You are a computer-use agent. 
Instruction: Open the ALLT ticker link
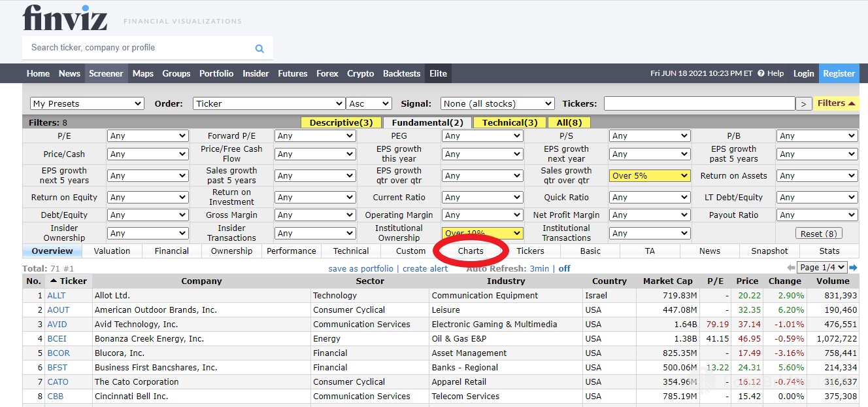pos(56,296)
